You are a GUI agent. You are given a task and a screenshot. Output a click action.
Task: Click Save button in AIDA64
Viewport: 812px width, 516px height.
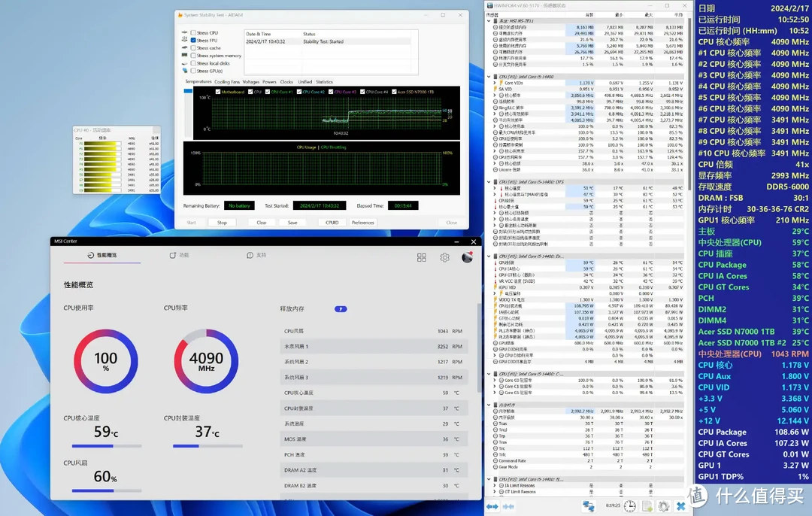[x=292, y=222]
